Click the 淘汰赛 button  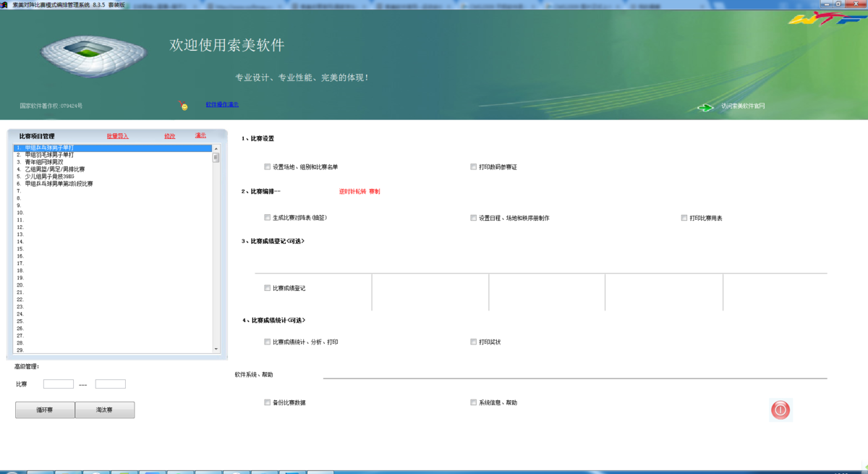pos(105,410)
